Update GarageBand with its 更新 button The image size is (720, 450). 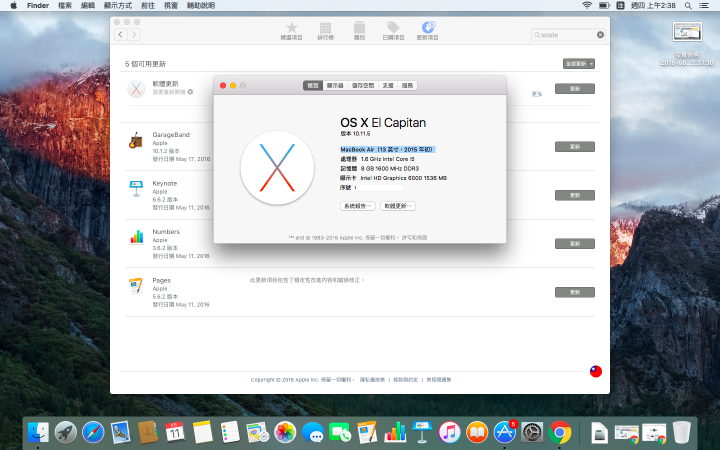575,146
